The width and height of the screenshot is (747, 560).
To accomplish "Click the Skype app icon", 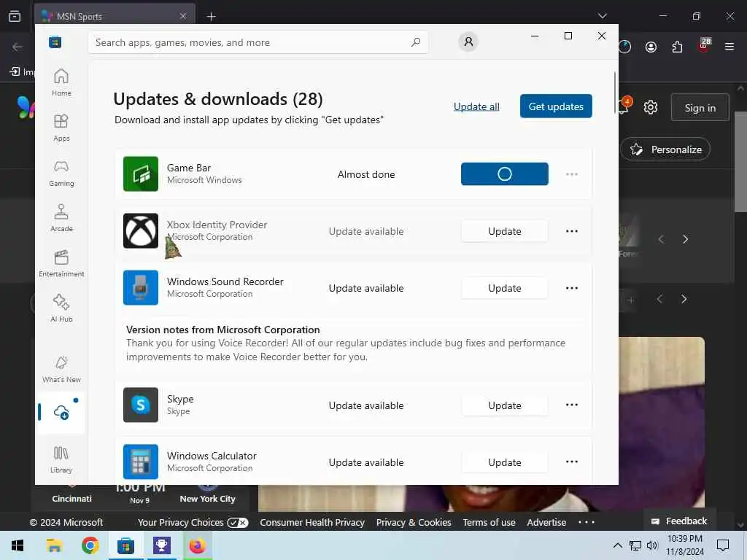I will pyautogui.click(x=141, y=405).
